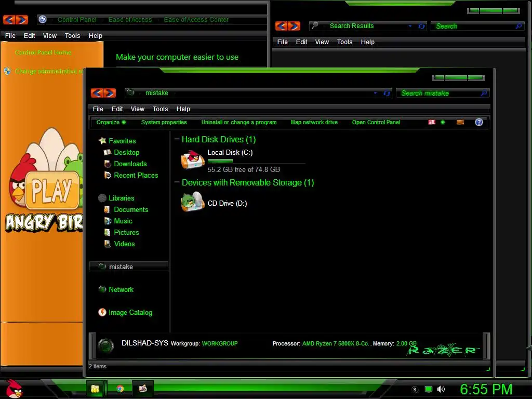Viewport: 532px width, 399px height.
Task: Collapse Devices with Removable Storage group
Action: 177,182
